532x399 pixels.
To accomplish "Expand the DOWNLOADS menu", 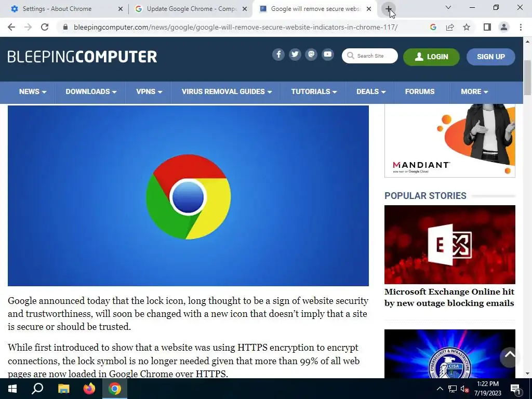I will click(91, 91).
